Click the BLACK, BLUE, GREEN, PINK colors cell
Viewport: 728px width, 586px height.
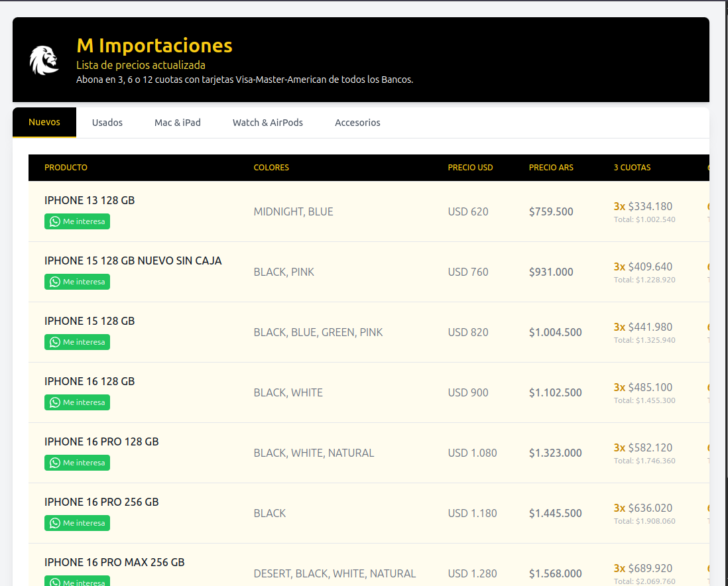coord(318,333)
